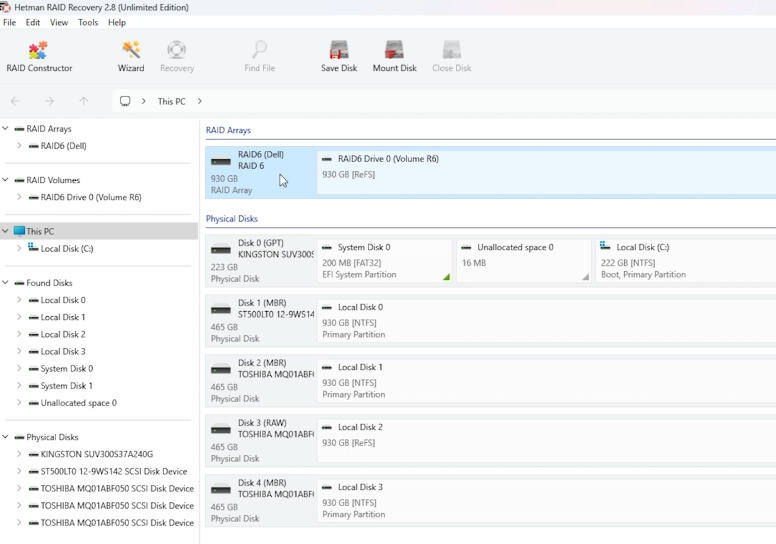The image size is (776, 544).
Task: Select Disk 2 (MBR) Toshiba drive icon
Action: tap(221, 369)
